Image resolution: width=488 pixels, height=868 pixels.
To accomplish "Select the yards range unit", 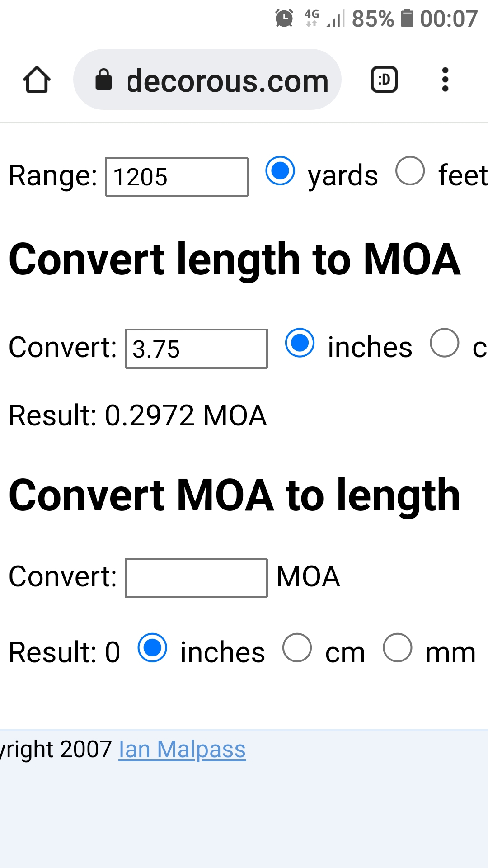I will (280, 171).
